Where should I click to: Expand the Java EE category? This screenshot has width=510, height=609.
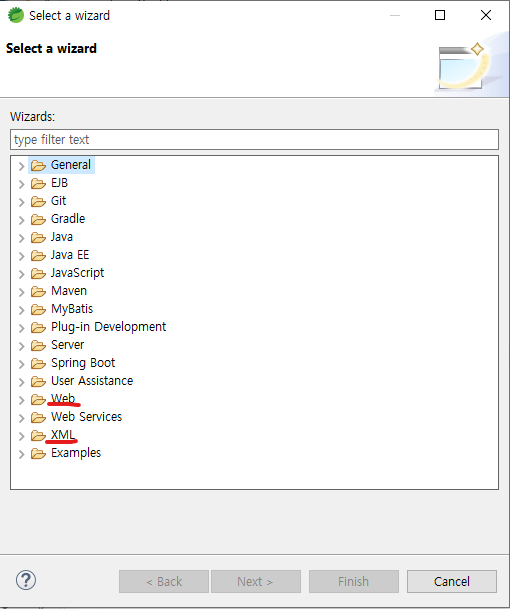pyautogui.click(x=21, y=256)
